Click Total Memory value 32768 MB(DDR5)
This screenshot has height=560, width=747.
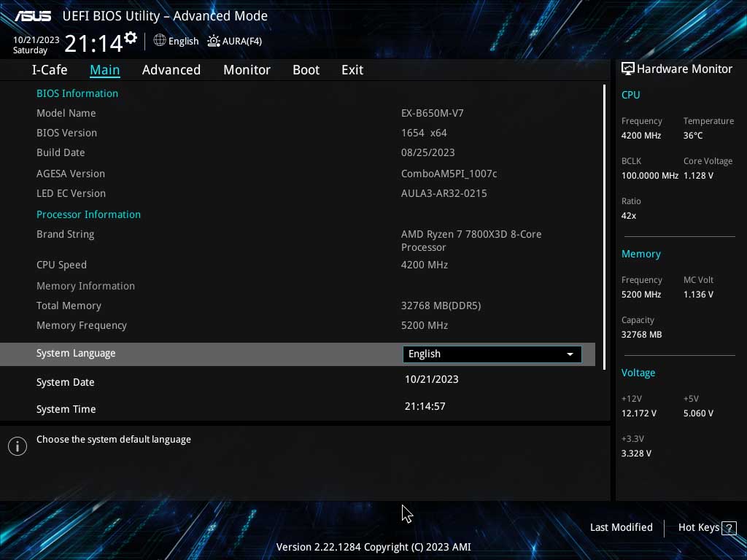441,306
